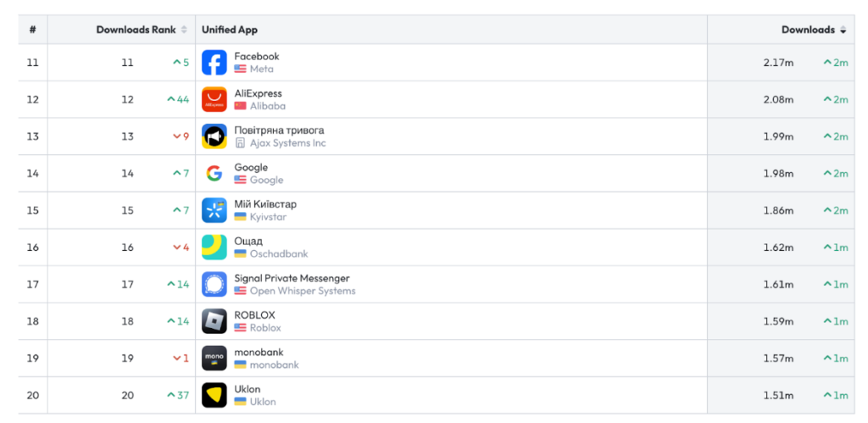This screenshot has width=868, height=423.
Task: Click the Facebook app icon
Action: (x=214, y=63)
